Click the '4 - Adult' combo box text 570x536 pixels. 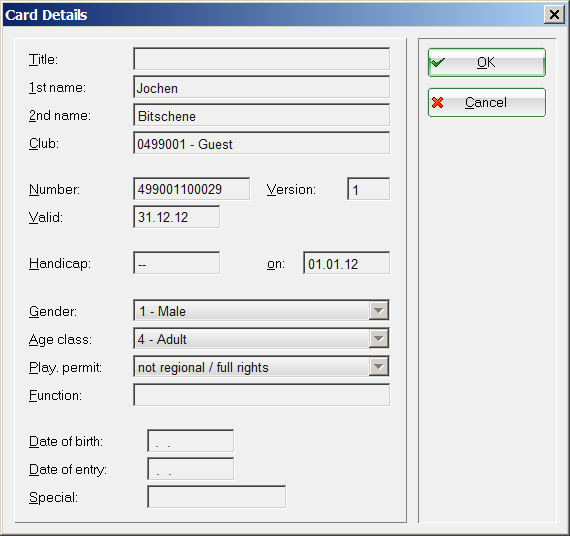pos(162,339)
